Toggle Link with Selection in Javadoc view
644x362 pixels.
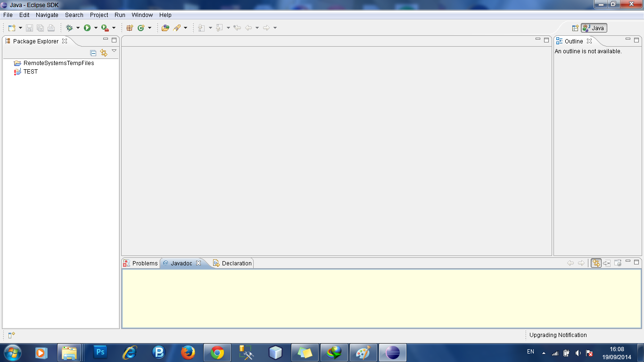point(595,263)
